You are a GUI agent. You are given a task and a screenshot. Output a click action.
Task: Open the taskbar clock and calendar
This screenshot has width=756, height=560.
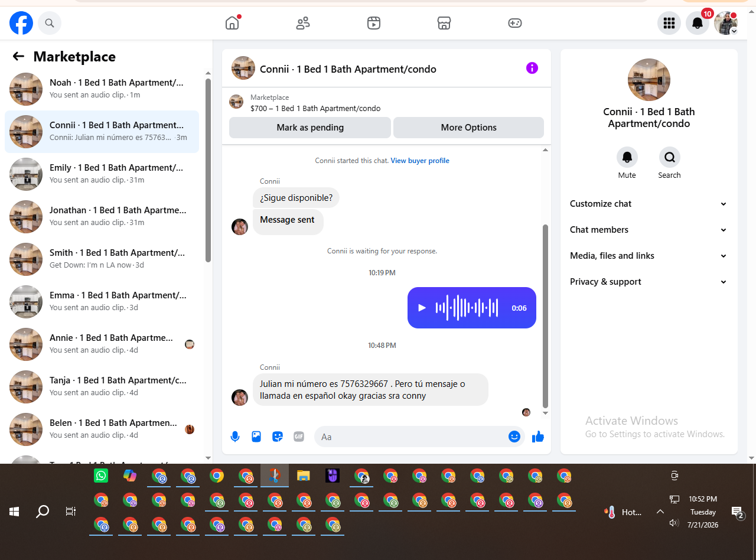(x=703, y=512)
